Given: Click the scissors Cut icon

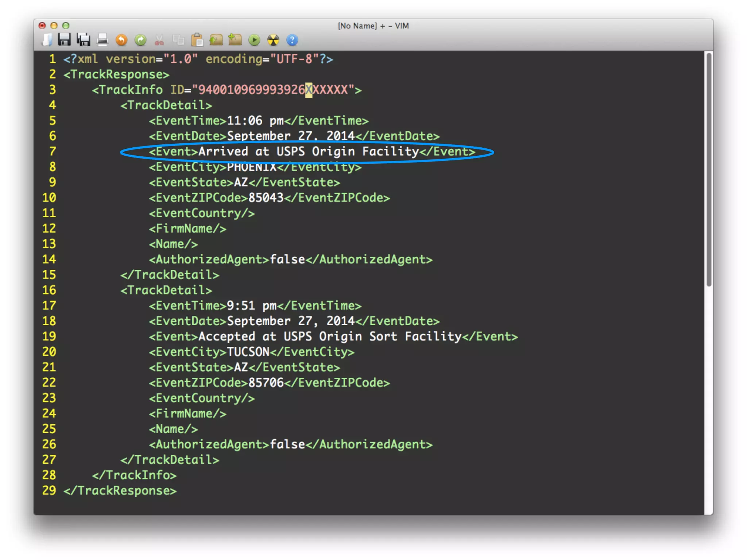Looking at the screenshot, I should 159,40.
